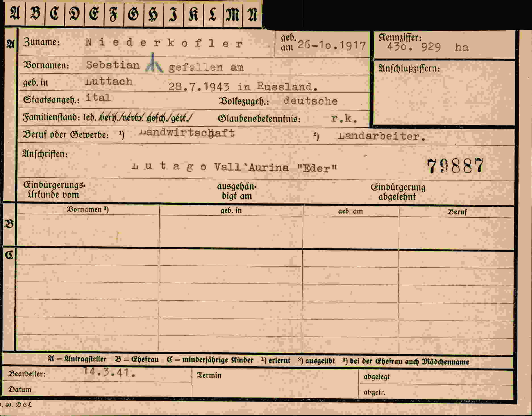Click the 'Anschlußziffern:' label
Image resolution: width=532 pixels, height=416 pixels.
409,69
